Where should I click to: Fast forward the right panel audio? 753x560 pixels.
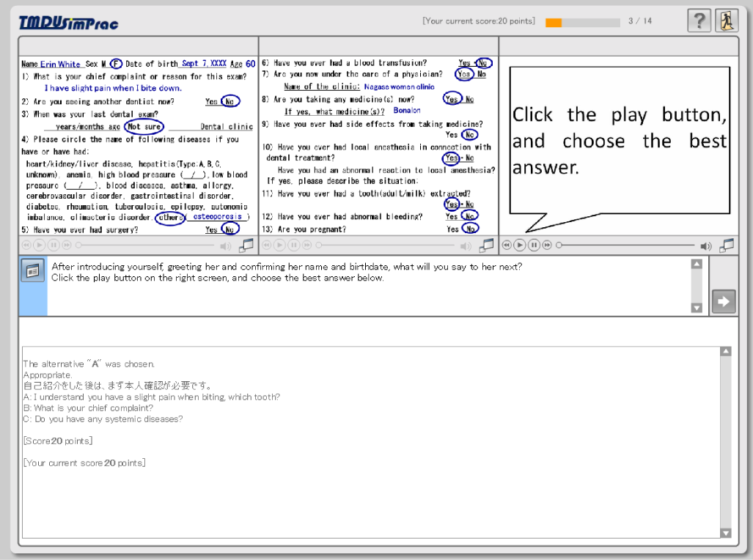point(547,246)
